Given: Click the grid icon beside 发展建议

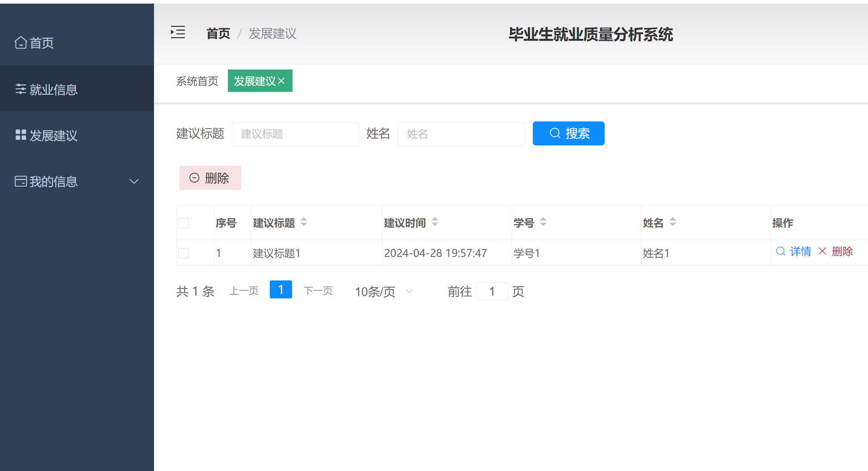Looking at the screenshot, I should [21, 135].
